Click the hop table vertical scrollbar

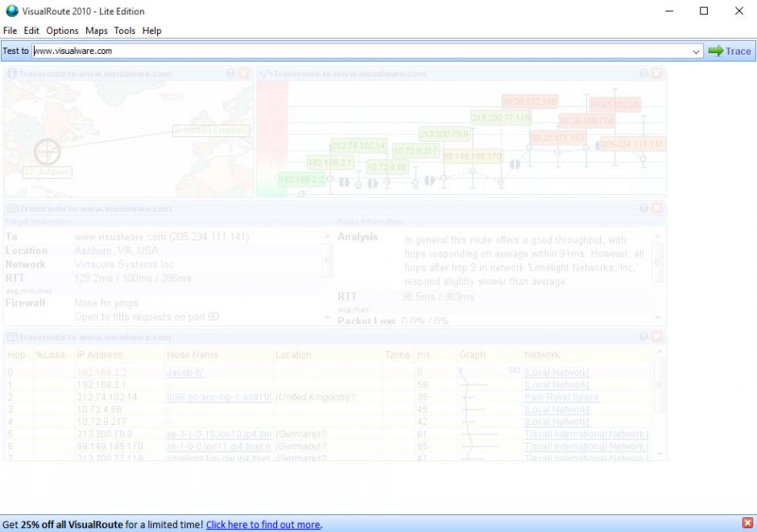(660, 403)
